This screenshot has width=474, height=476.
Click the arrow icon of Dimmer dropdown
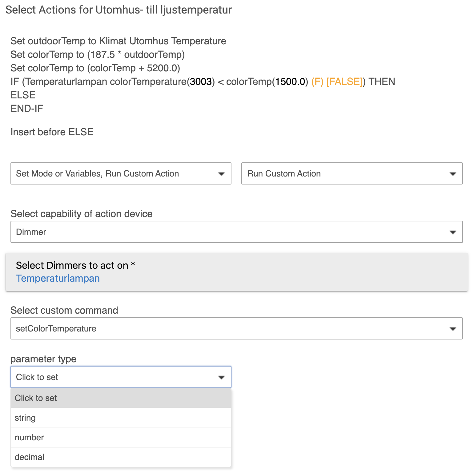453,232
